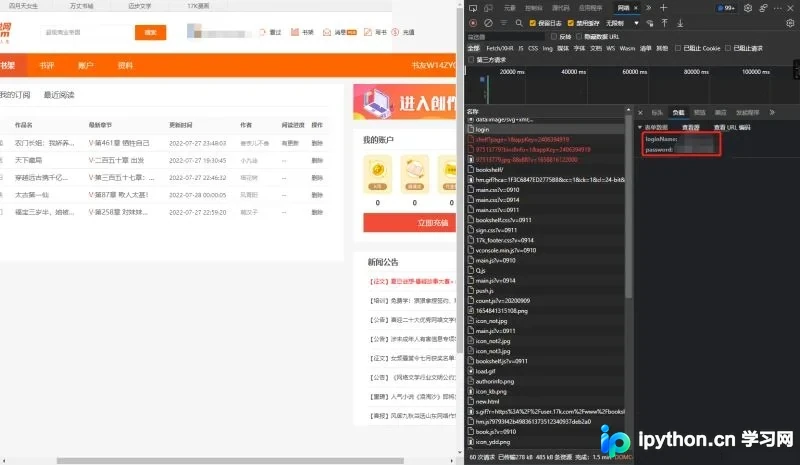Click the request list vertical scrollbar
Viewport: 800px width, 465px height.
[x=629, y=207]
